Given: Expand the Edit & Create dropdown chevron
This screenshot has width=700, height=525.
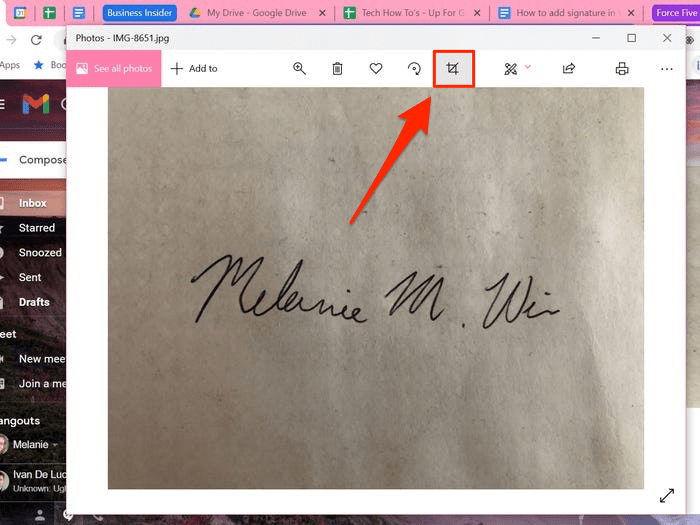Looking at the screenshot, I should coord(528,67).
